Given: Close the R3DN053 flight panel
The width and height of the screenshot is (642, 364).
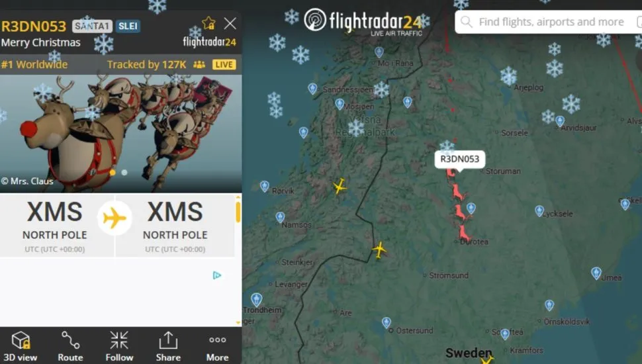Looking at the screenshot, I should (230, 23).
